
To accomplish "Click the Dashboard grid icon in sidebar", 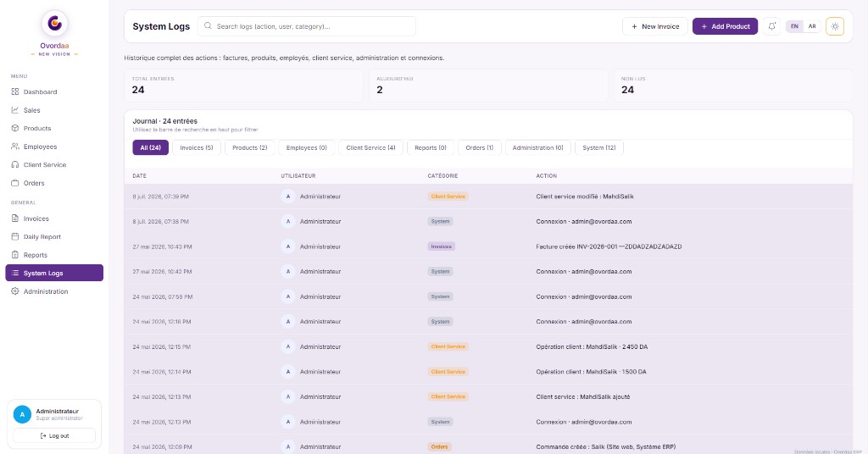I will click(15, 91).
